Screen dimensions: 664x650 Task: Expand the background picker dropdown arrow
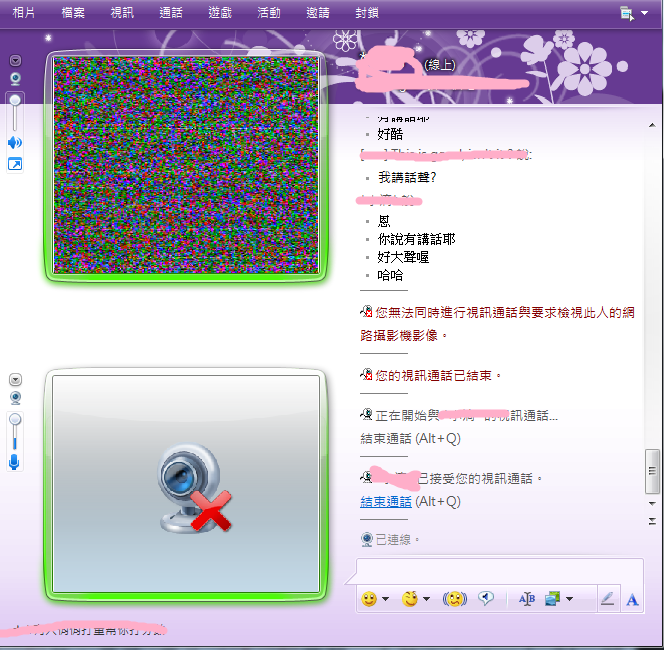point(570,599)
